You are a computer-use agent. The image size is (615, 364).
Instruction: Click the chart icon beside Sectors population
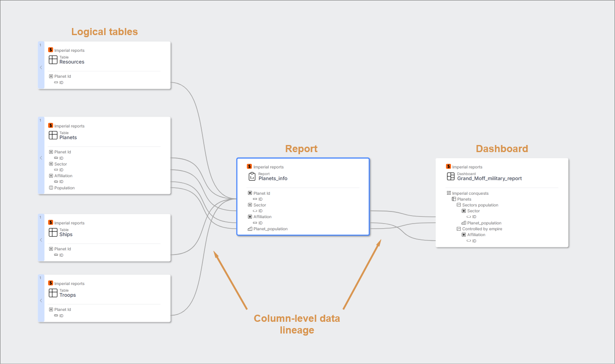(x=459, y=205)
